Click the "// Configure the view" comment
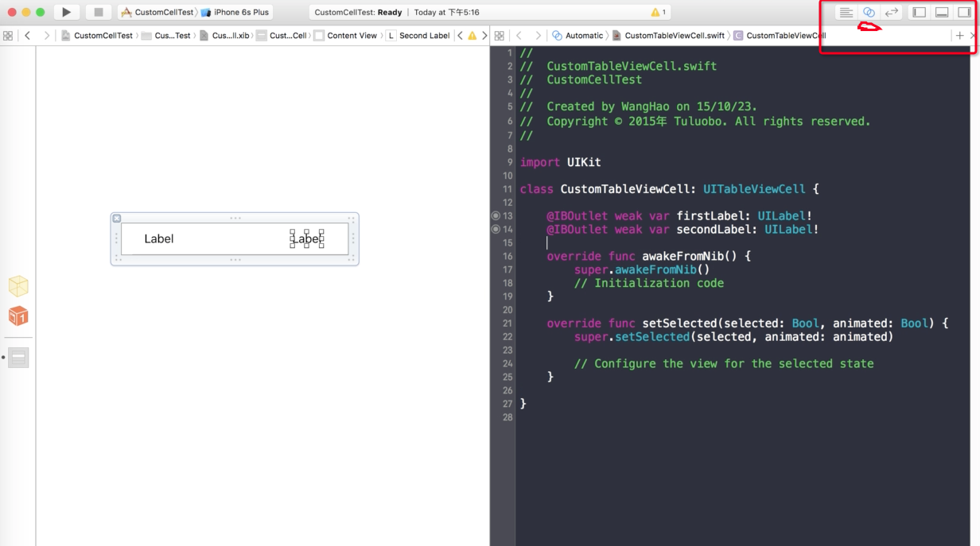Viewport: 980px width, 546px height. coord(724,364)
